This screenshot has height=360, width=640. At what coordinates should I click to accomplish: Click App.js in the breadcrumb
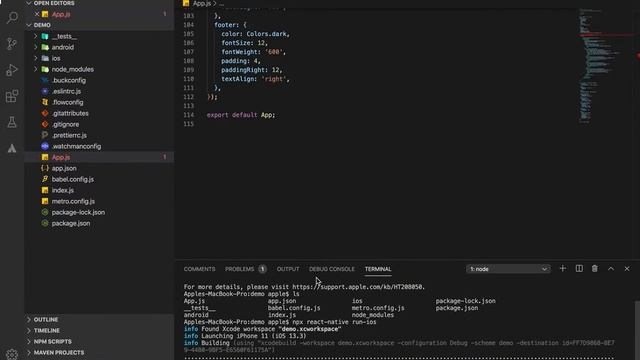(202, 3)
